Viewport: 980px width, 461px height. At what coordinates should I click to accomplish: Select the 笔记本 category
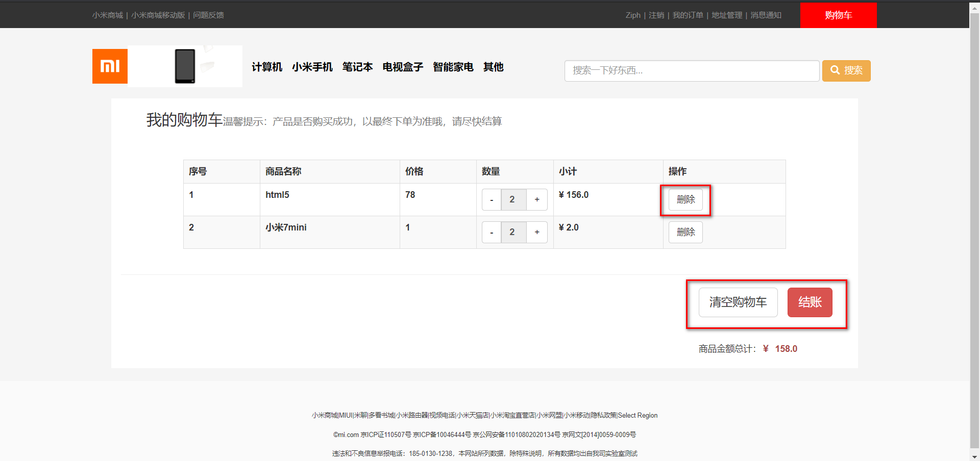357,67
